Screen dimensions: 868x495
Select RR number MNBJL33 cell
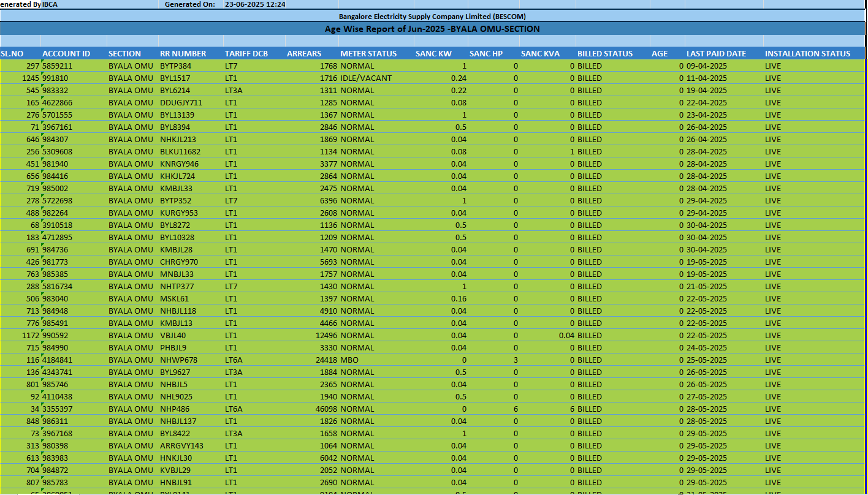click(x=191, y=274)
